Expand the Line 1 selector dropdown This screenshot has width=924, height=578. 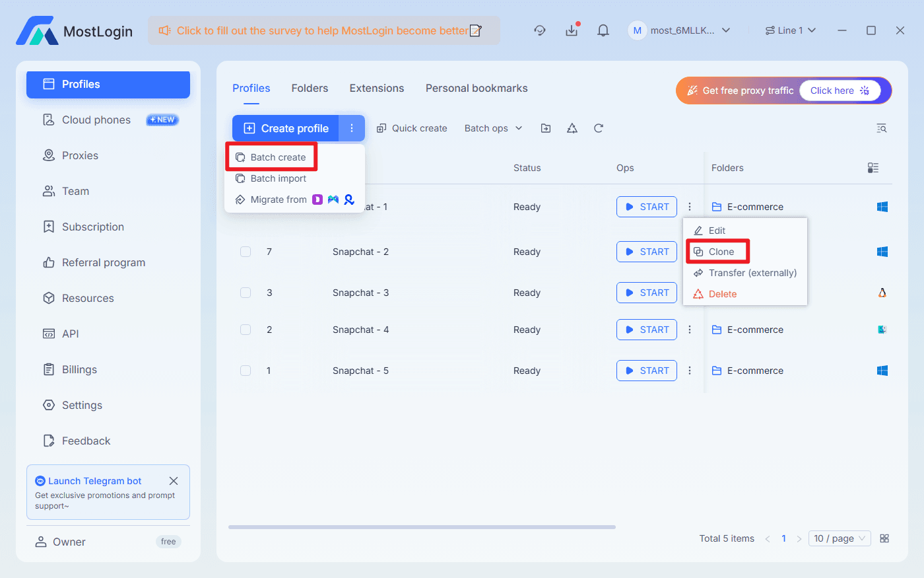(x=790, y=30)
